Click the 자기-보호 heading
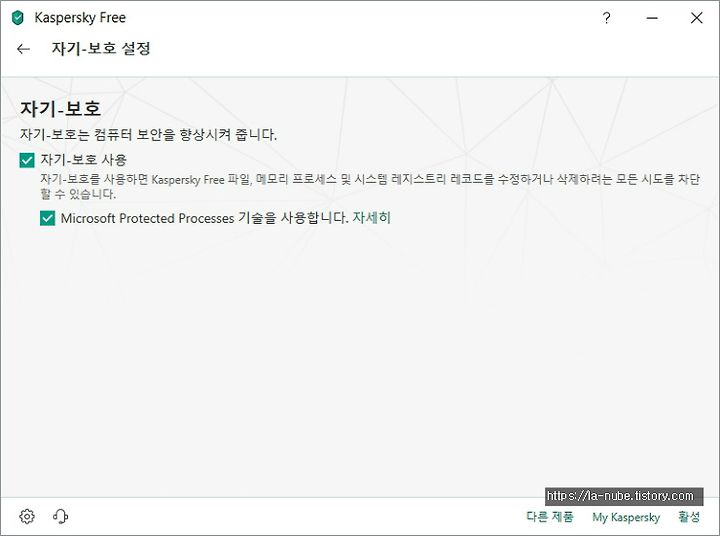This screenshot has height=536, width=720. click(60, 108)
